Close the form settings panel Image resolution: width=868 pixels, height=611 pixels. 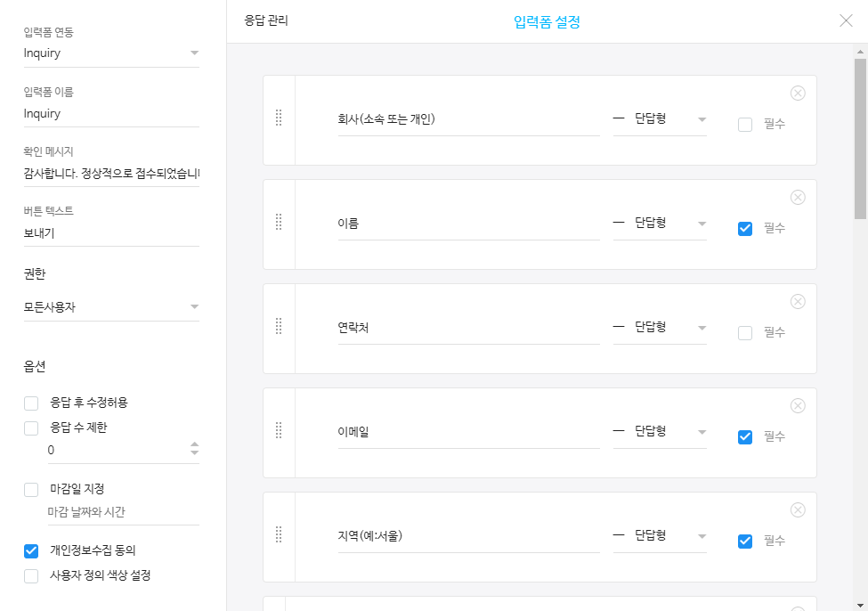coord(846,20)
